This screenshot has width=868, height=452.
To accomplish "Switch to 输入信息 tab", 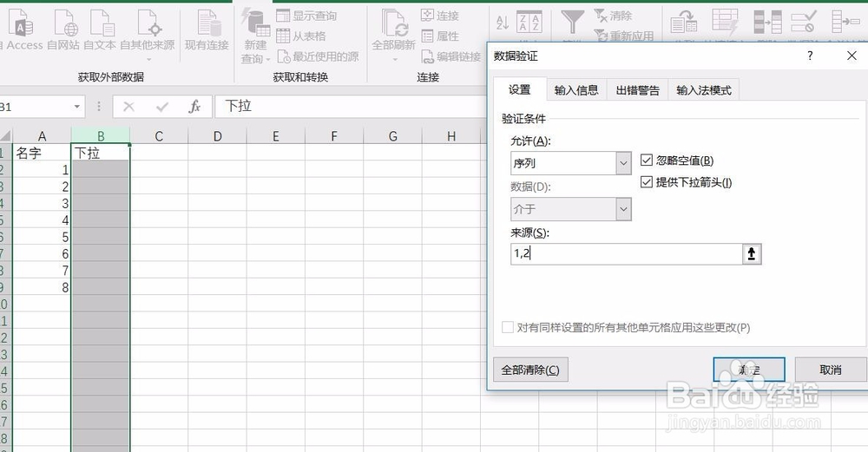I will 576,90.
